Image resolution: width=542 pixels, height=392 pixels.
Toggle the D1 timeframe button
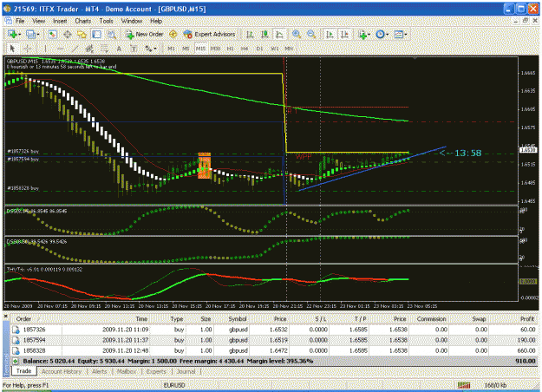pos(259,49)
